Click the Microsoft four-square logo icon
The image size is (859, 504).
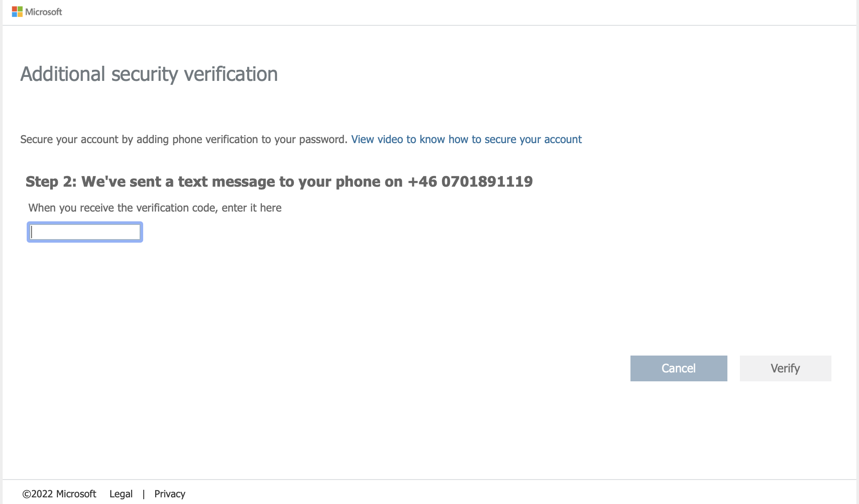tap(17, 12)
